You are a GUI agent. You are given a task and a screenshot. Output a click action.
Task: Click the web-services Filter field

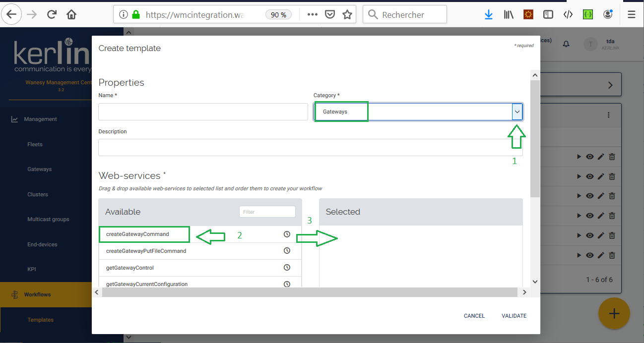(267, 212)
